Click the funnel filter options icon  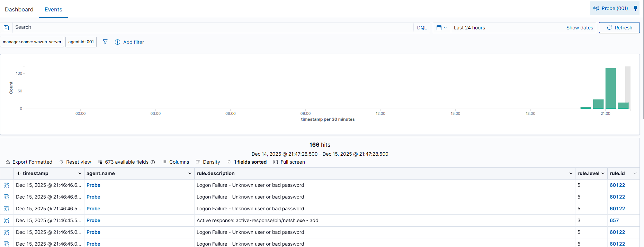coord(105,42)
